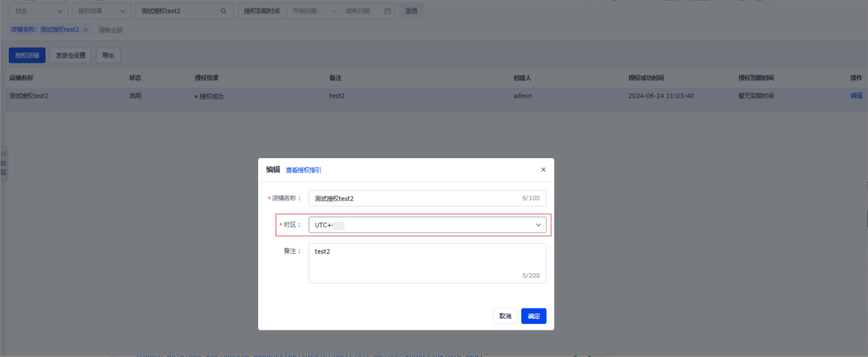Image resolution: width=868 pixels, height=357 pixels.
Task: Open the 查看授权指引 link
Action: pos(304,170)
